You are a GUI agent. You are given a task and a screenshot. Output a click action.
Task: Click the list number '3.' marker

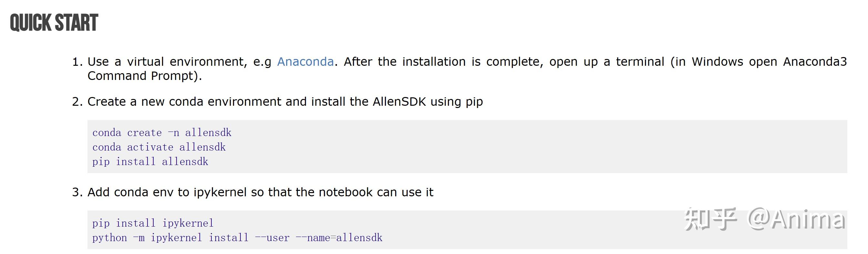77,192
